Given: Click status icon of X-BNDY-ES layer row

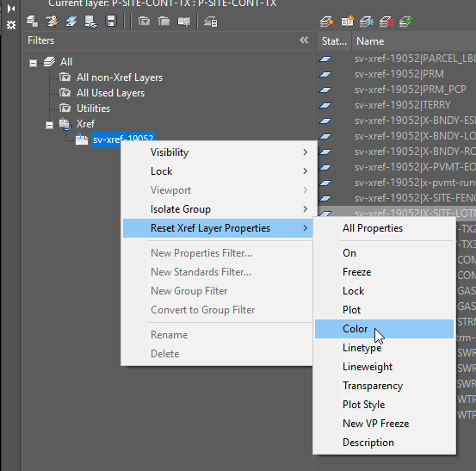Looking at the screenshot, I should (x=325, y=121).
